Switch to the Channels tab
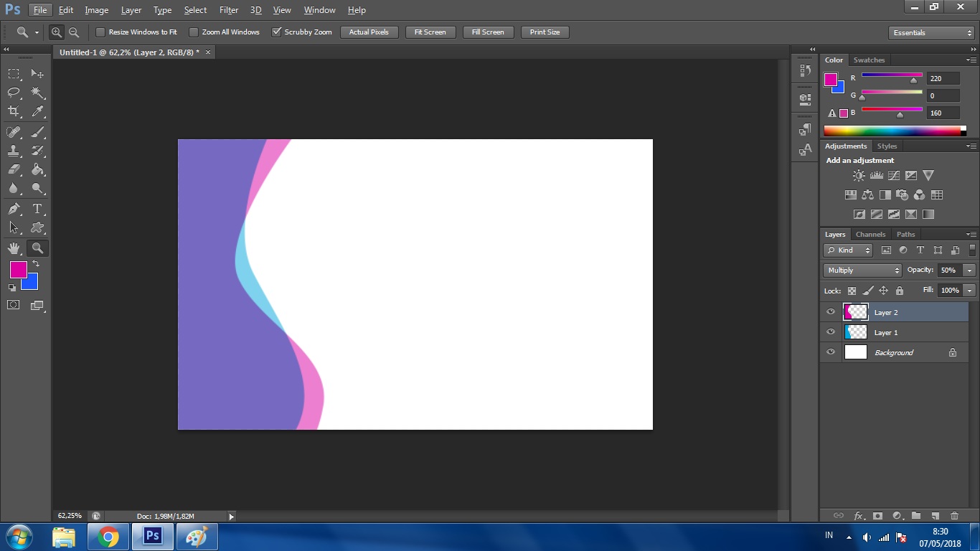The height and width of the screenshot is (551, 980). [x=870, y=235]
